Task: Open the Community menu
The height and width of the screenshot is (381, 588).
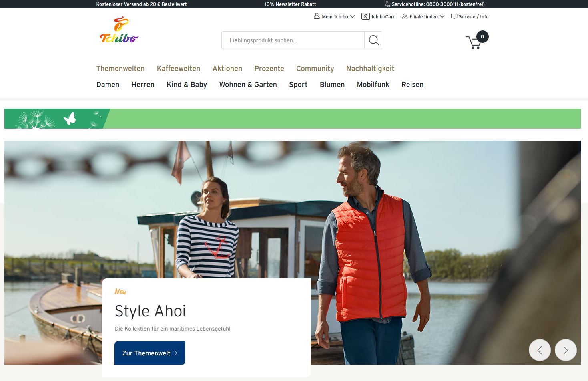Action: click(x=315, y=69)
